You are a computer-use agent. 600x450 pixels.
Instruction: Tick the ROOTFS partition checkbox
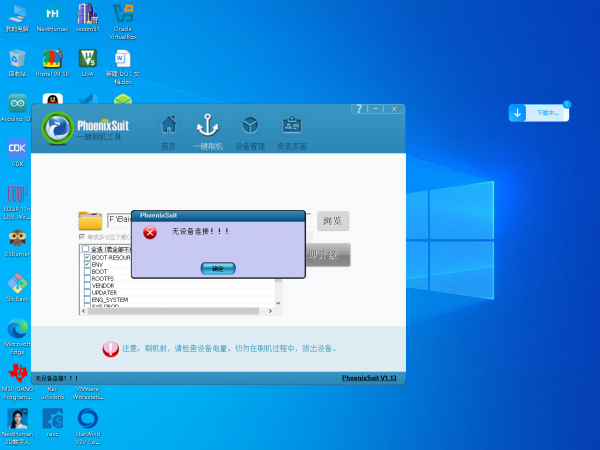click(86, 278)
